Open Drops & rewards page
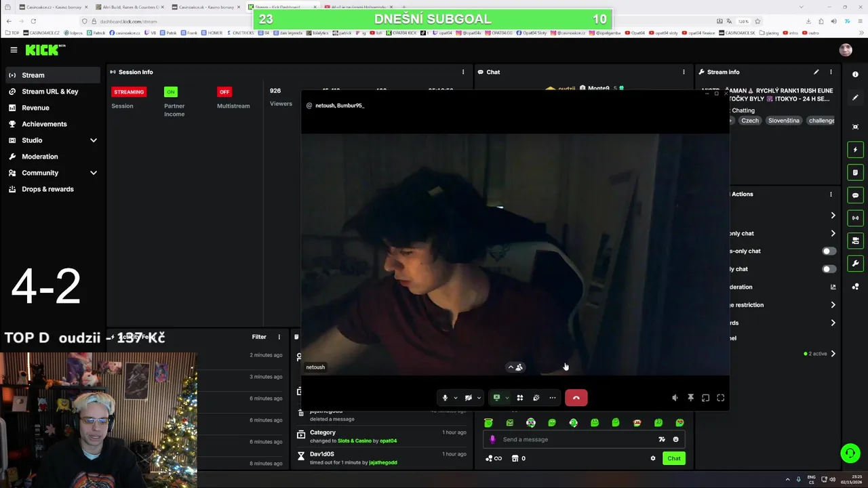This screenshot has width=868, height=488. [x=53, y=189]
